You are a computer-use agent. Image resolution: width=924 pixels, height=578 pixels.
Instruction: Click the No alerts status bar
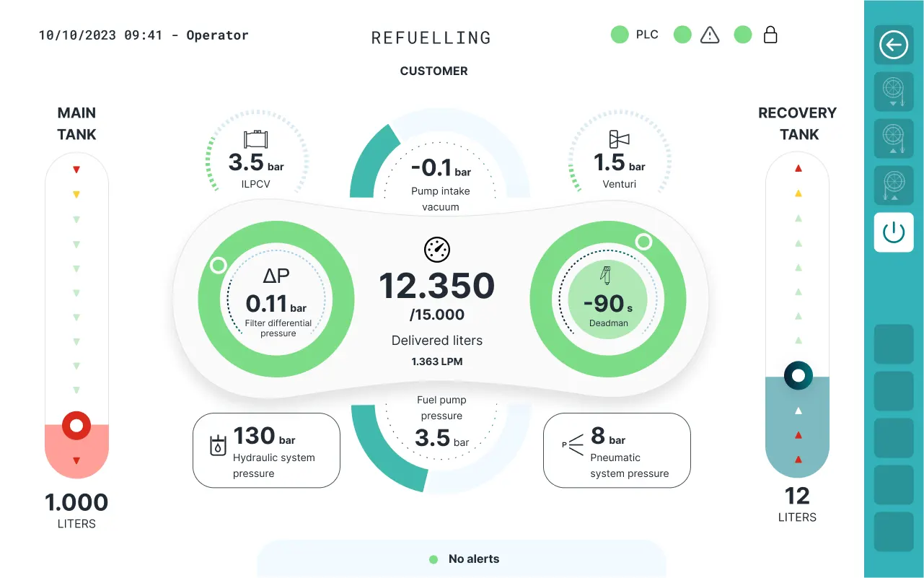462,559
